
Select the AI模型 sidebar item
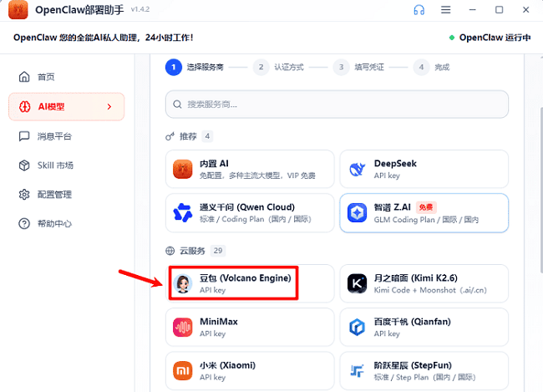coord(67,107)
